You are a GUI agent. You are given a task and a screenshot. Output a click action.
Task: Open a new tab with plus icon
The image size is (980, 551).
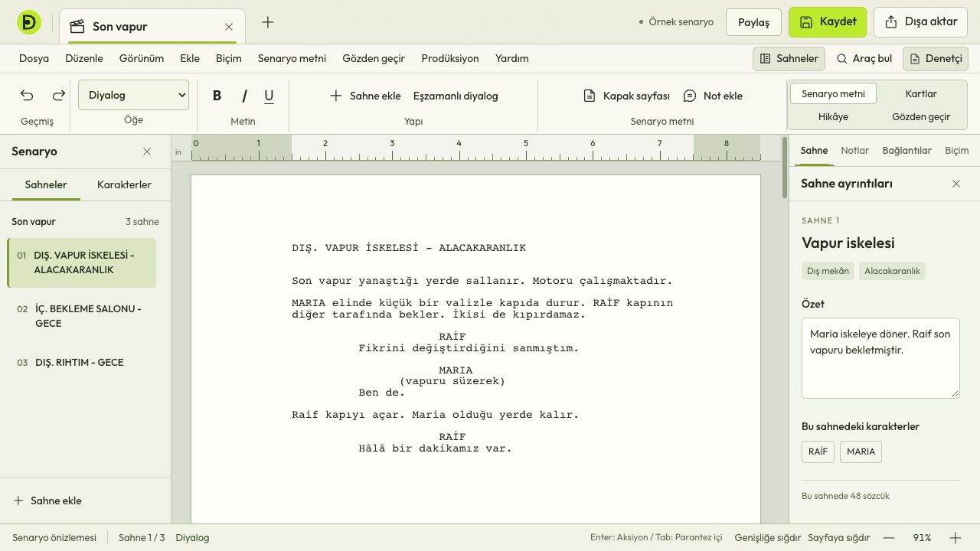pos(267,22)
